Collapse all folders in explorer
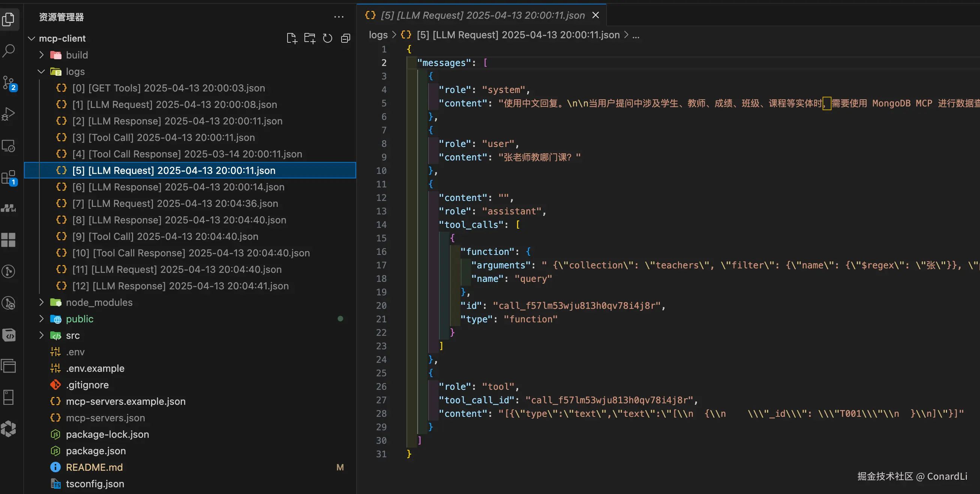 point(345,38)
